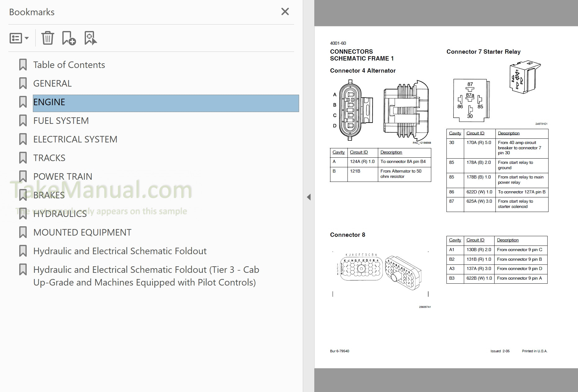Open the Hydraulic and Electrical Schematic Foldout bookmark
Screen dimensions: 578x392
click(x=120, y=251)
